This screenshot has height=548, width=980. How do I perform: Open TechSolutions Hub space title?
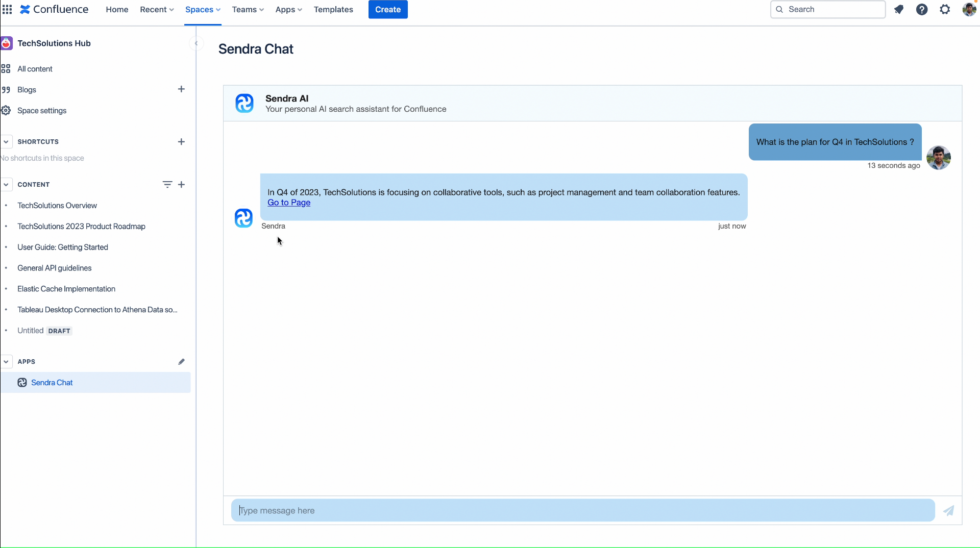point(54,43)
